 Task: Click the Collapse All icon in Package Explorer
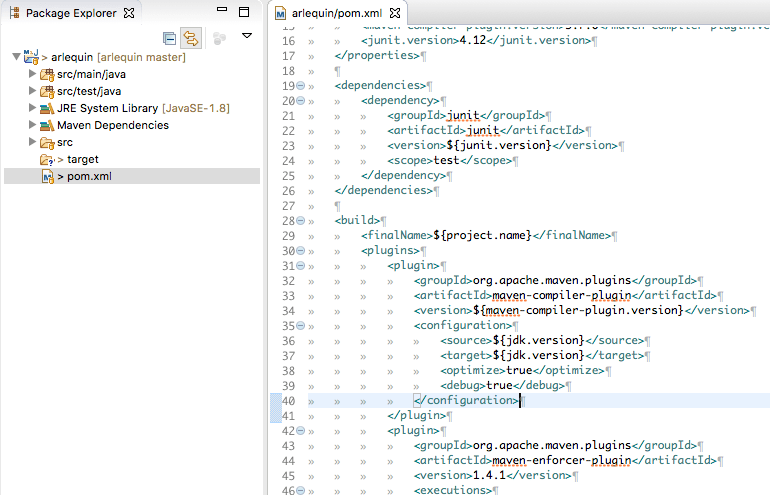[169, 38]
